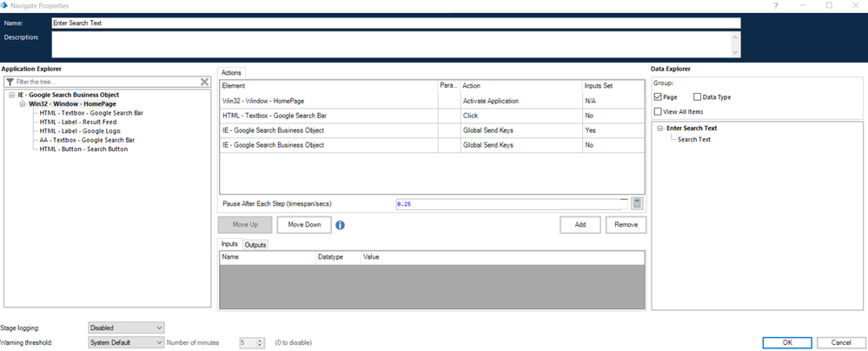
Task: Clear the Application Explorer tree filter
Action: coord(205,82)
